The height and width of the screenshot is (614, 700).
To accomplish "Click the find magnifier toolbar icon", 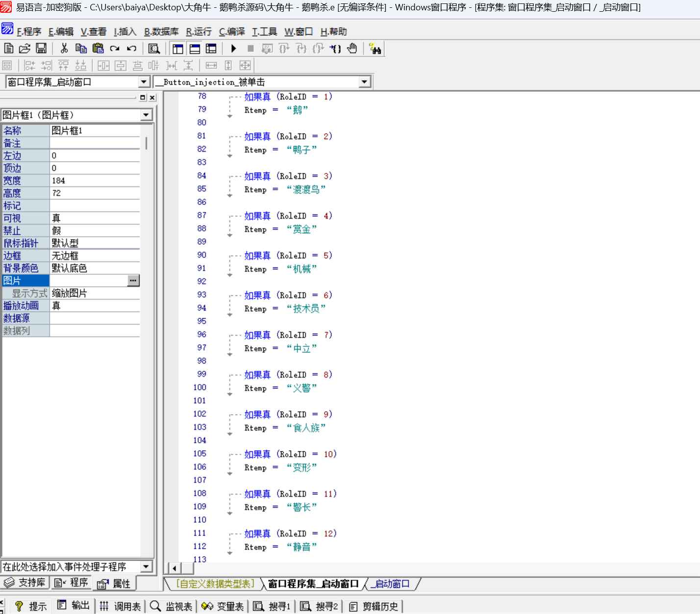I will [x=154, y=49].
